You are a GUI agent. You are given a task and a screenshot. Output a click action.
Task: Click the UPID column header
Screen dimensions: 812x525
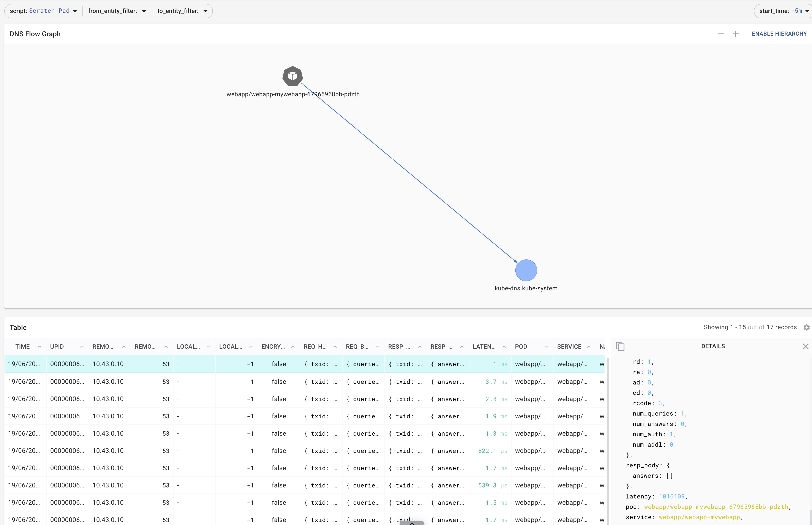(x=57, y=347)
